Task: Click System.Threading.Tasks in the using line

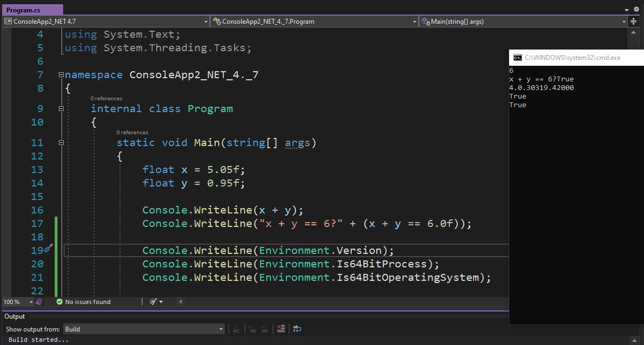Action: [175, 47]
